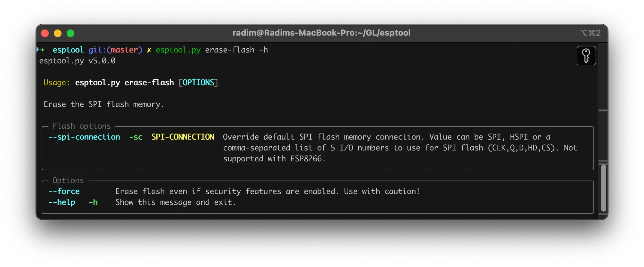Click the --spi-connection option text
Image resolution: width=644 pixels, height=267 pixels.
84,137
